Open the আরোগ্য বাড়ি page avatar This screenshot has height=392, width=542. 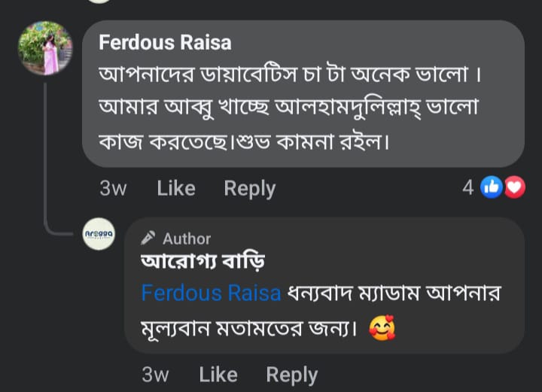pos(99,234)
